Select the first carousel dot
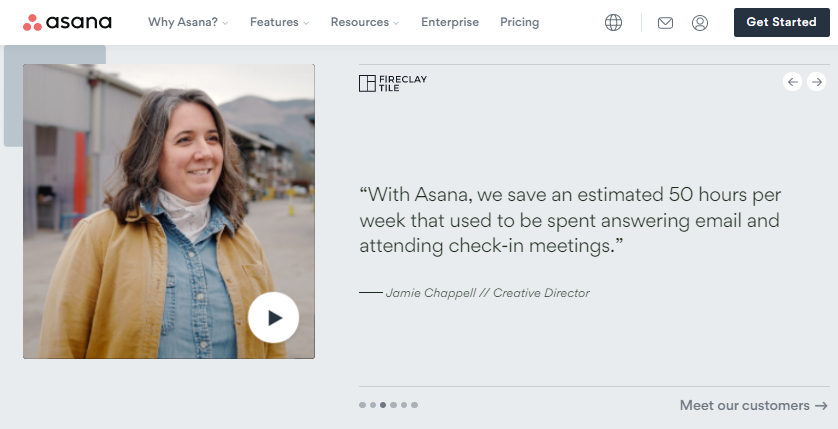This screenshot has width=838, height=429. click(x=362, y=405)
